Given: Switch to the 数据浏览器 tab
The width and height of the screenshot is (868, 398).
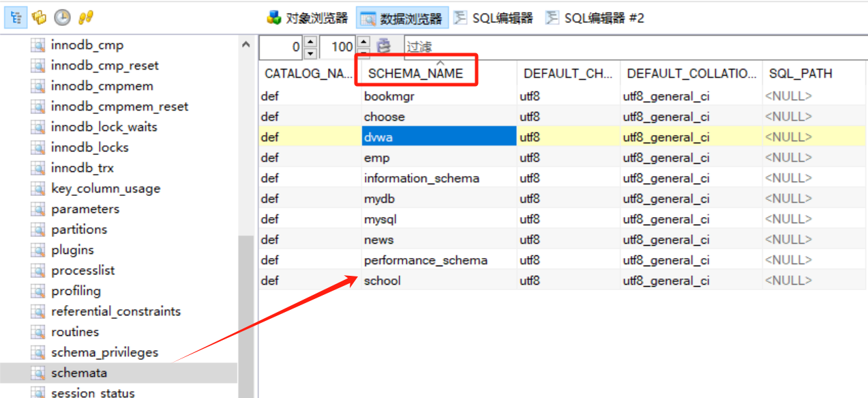Looking at the screenshot, I should pyautogui.click(x=402, y=18).
